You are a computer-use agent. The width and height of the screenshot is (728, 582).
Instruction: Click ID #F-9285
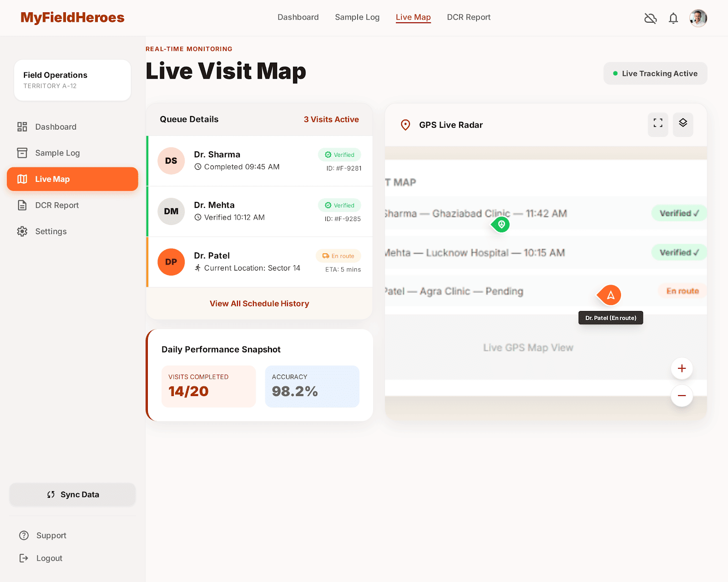pyautogui.click(x=343, y=219)
